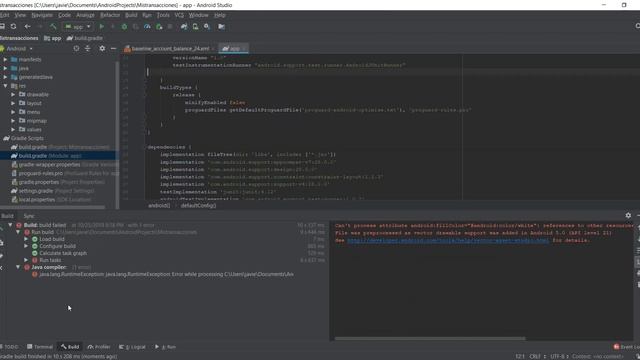This screenshot has width=640, height=360.
Task: Expand the drawable folder
Action: 13,94
